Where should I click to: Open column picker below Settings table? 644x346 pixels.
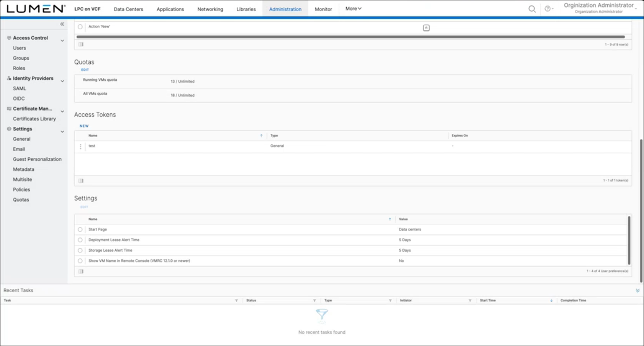coord(81,271)
